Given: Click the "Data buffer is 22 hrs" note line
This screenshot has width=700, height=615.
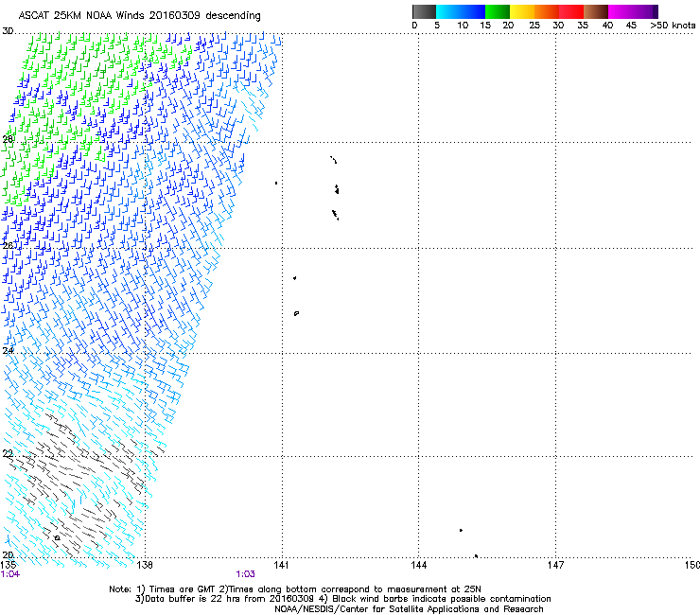Looking at the screenshot, I should tap(342, 599).
